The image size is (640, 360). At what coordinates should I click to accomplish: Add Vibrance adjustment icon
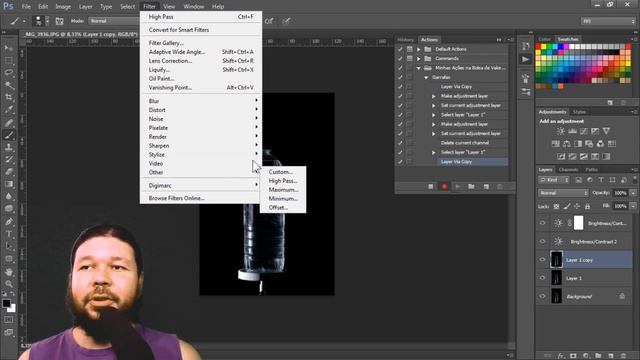point(606,131)
